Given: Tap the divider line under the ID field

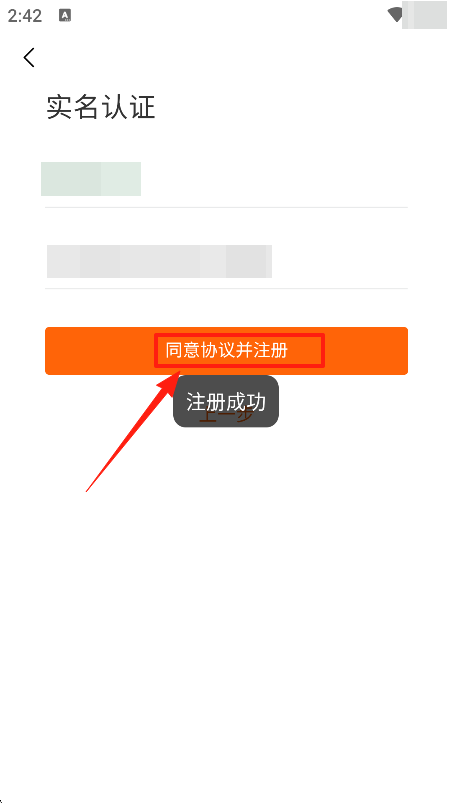Looking at the screenshot, I should click(226, 289).
